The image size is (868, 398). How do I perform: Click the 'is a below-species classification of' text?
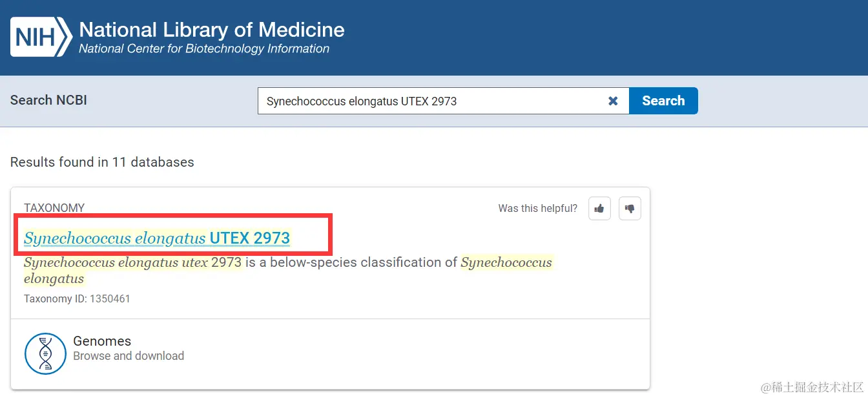coord(351,263)
